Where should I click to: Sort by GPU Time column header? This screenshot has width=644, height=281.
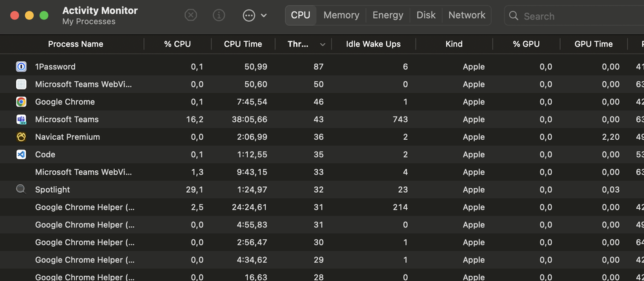(x=594, y=44)
